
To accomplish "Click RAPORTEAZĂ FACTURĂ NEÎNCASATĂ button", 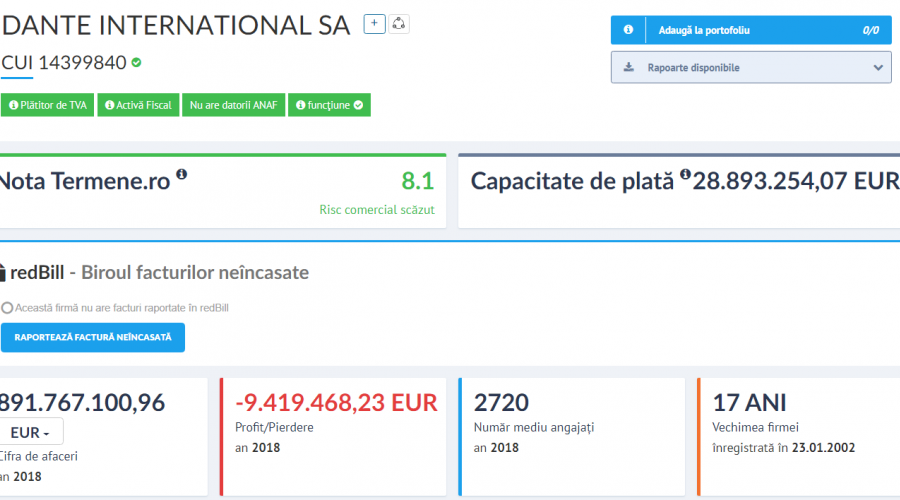I will coord(92,338).
